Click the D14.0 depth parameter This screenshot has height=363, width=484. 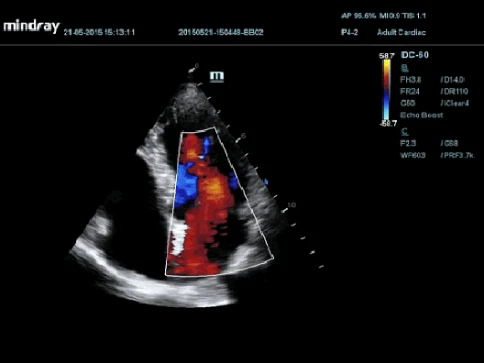click(452, 80)
